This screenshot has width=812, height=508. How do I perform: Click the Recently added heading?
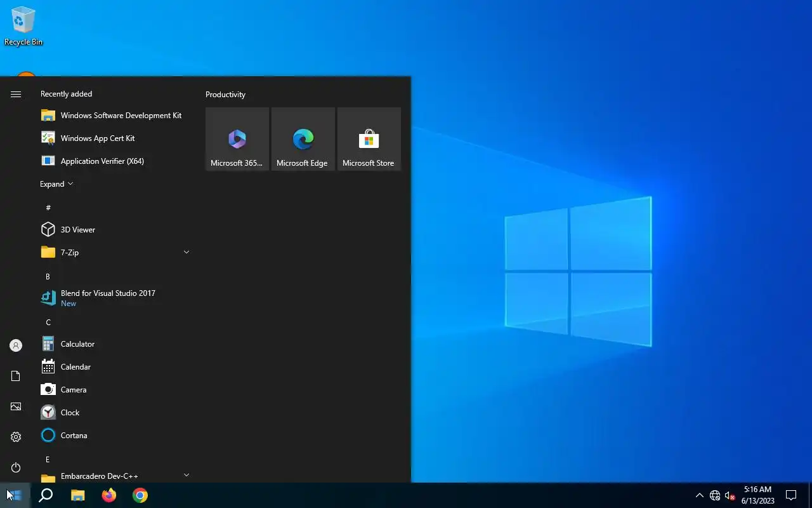[66, 94]
